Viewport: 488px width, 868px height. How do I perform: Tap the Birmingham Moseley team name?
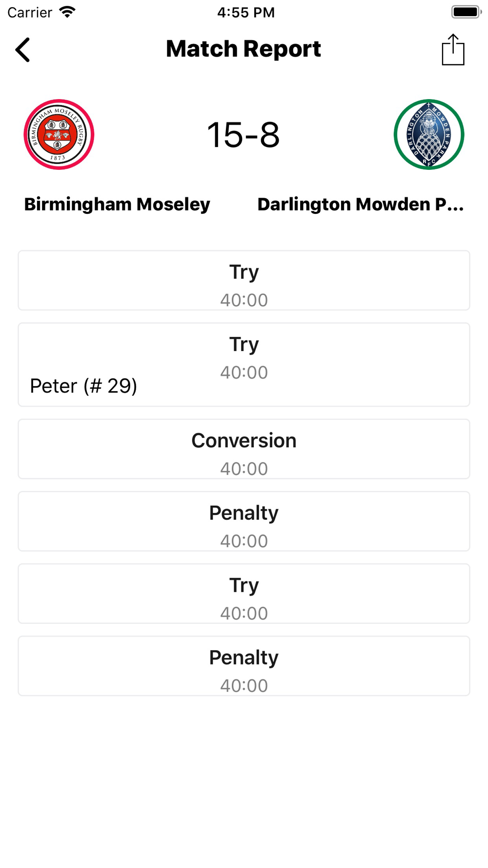(117, 205)
